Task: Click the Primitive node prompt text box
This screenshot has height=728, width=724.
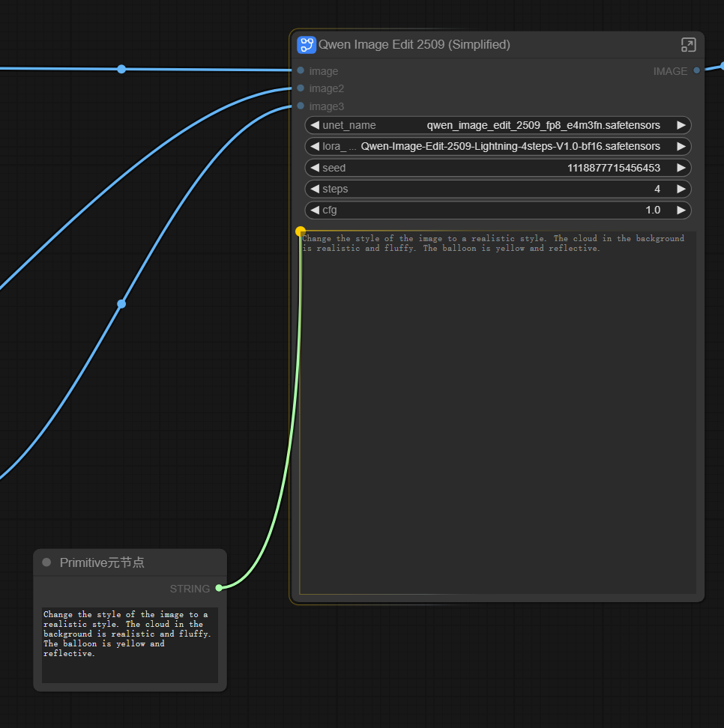Action: coord(130,644)
